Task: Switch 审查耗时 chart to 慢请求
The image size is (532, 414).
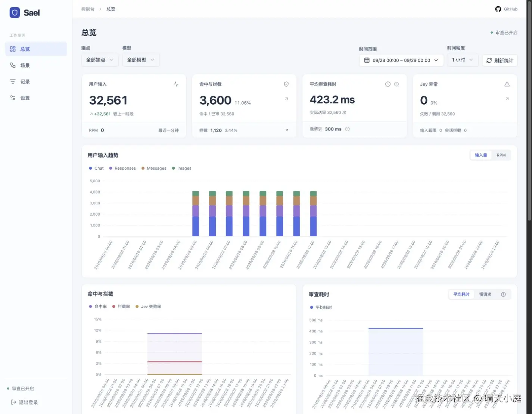Action: (x=485, y=294)
